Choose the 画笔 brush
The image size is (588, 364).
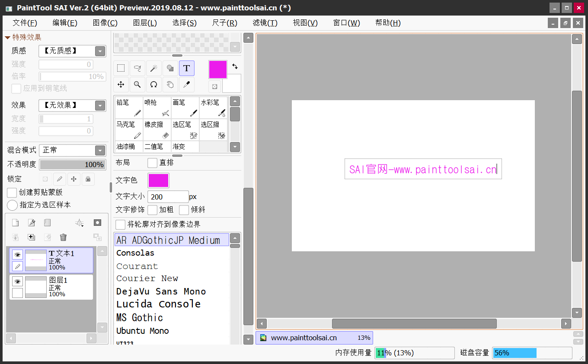coord(185,108)
